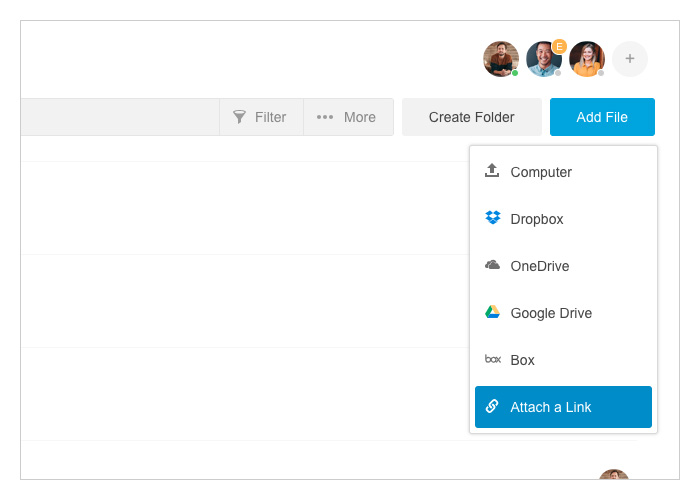Click the chain link icon

pyautogui.click(x=492, y=406)
